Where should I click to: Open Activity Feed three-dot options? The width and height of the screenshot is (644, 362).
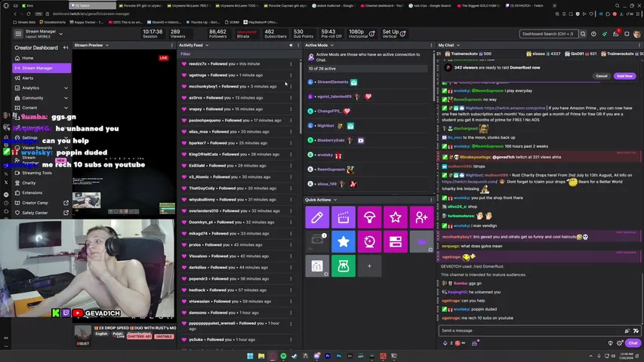click(x=298, y=45)
